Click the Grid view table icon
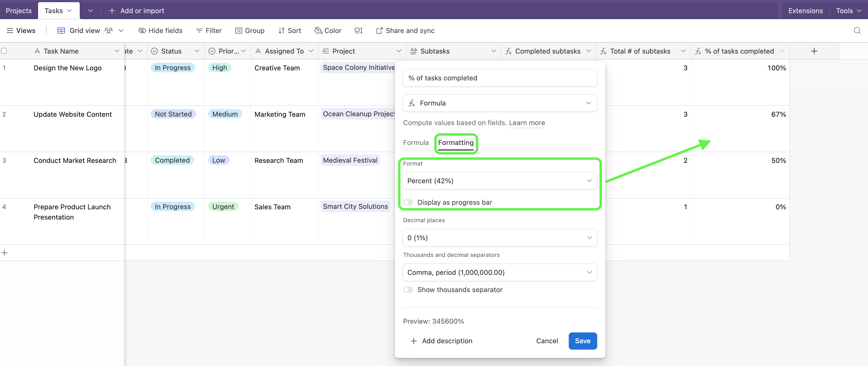Image resolution: width=868 pixels, height=366 pixels. pos(61,31)
